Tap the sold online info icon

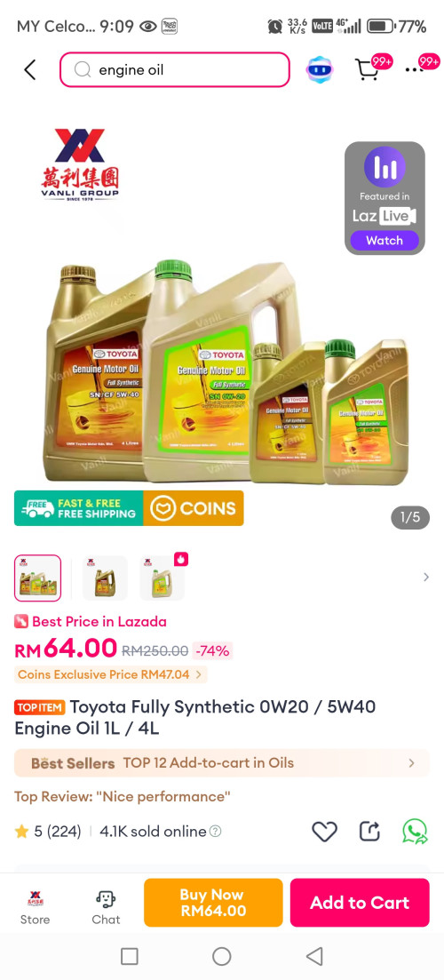(x=216, y=832)
